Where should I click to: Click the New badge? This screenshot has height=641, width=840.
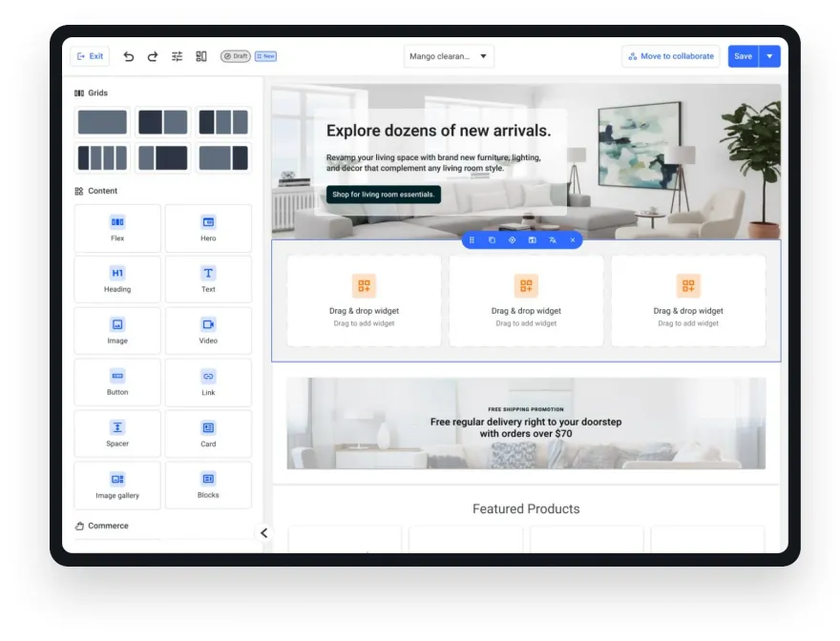265,56
